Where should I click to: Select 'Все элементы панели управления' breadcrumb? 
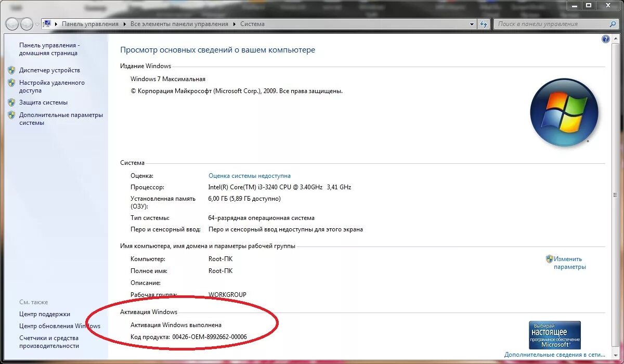click(x=179, y=24)
